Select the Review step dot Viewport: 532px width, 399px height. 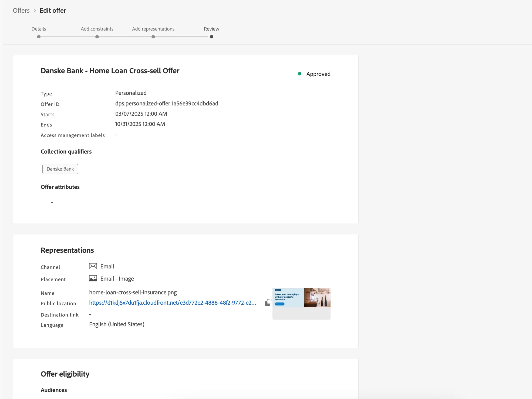pyautogui.click(x=211, y=37)
